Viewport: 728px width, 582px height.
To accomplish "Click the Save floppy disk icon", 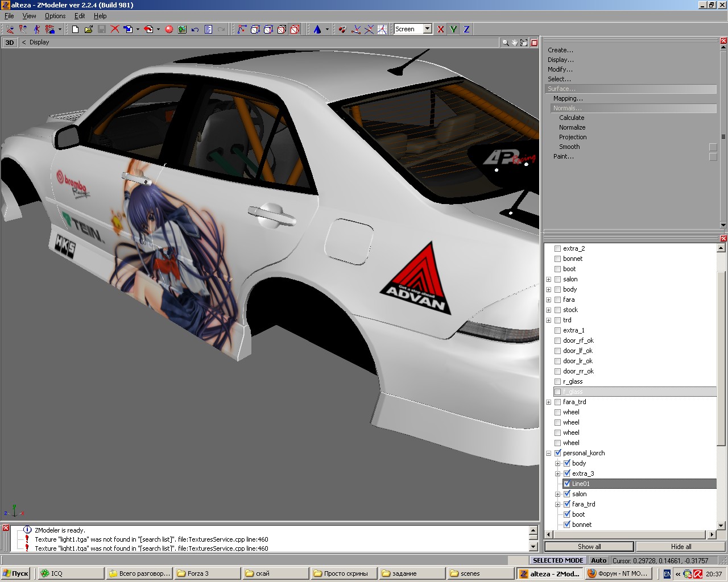I will [102, 29].
